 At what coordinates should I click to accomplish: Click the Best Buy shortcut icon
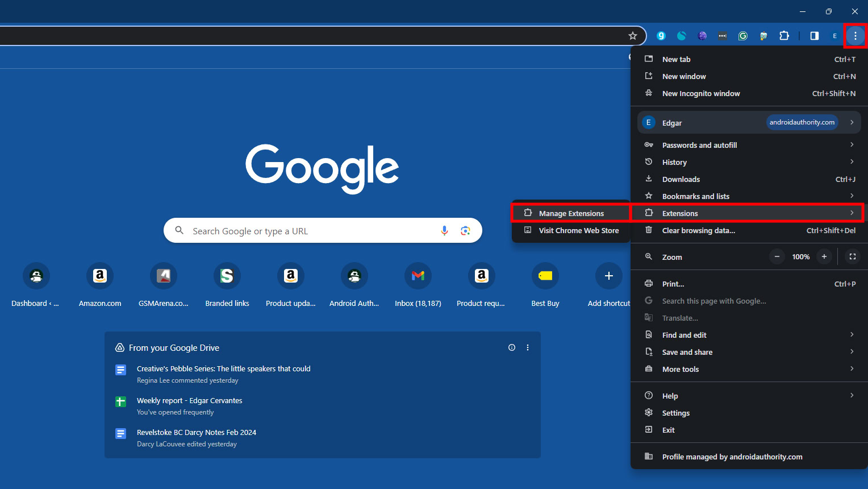[545, 276]
